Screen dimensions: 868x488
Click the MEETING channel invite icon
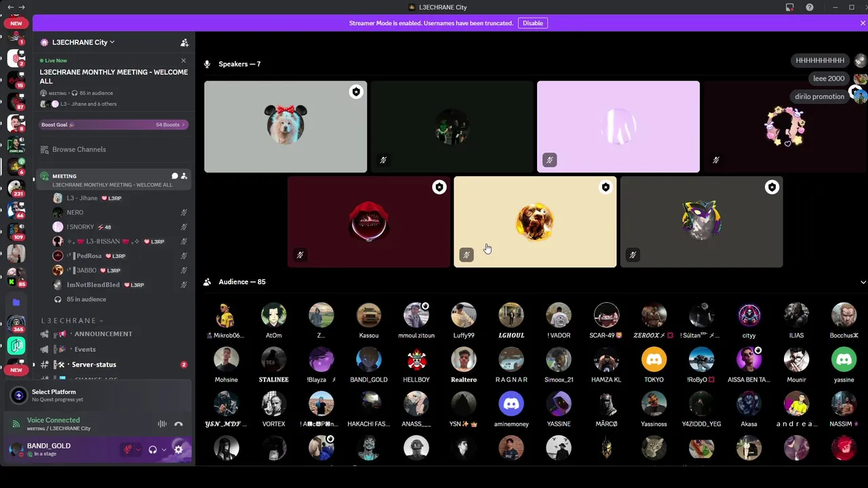184,176
